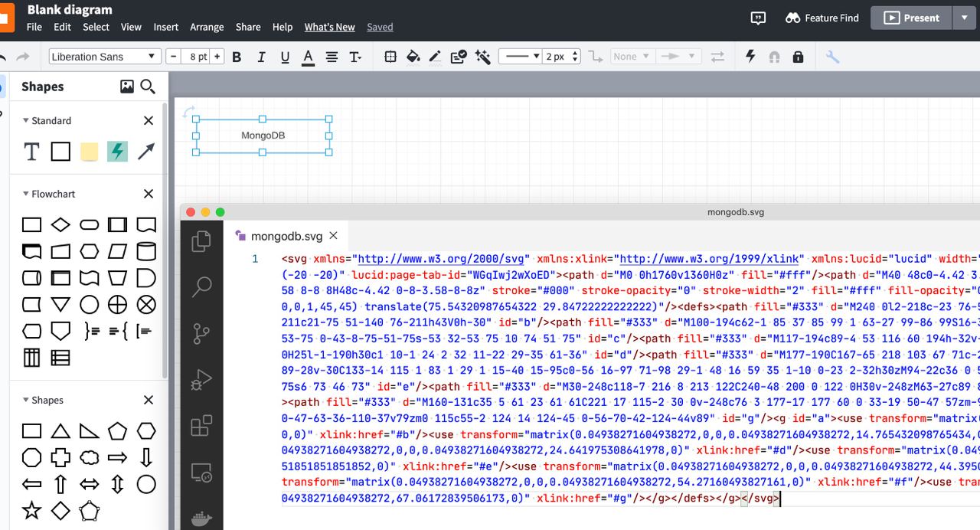Select the diamond decision flowchart shape
Screen dimensions: 980x530
coord(60,225)
